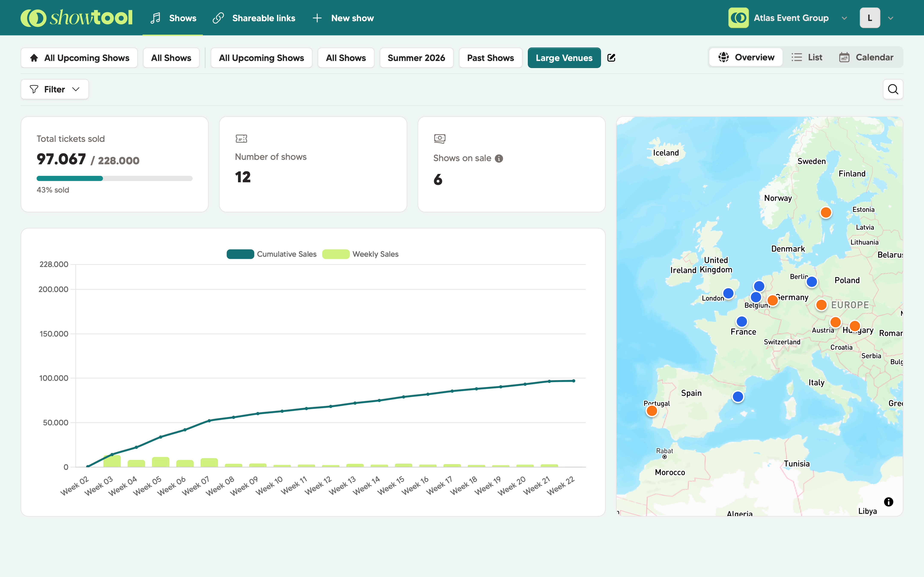Click the 228.000 y-axis label
This screenshot has width=924, height=577.
pos(54,264)
